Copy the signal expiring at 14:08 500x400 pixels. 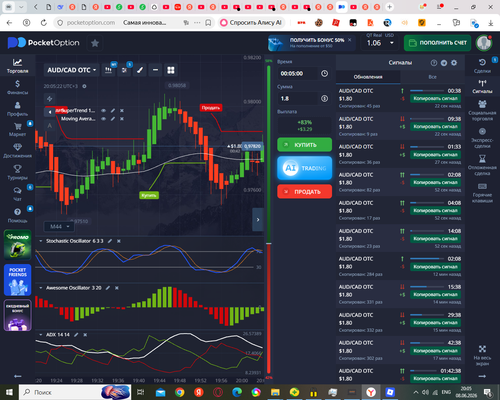(x=435, y=239)
